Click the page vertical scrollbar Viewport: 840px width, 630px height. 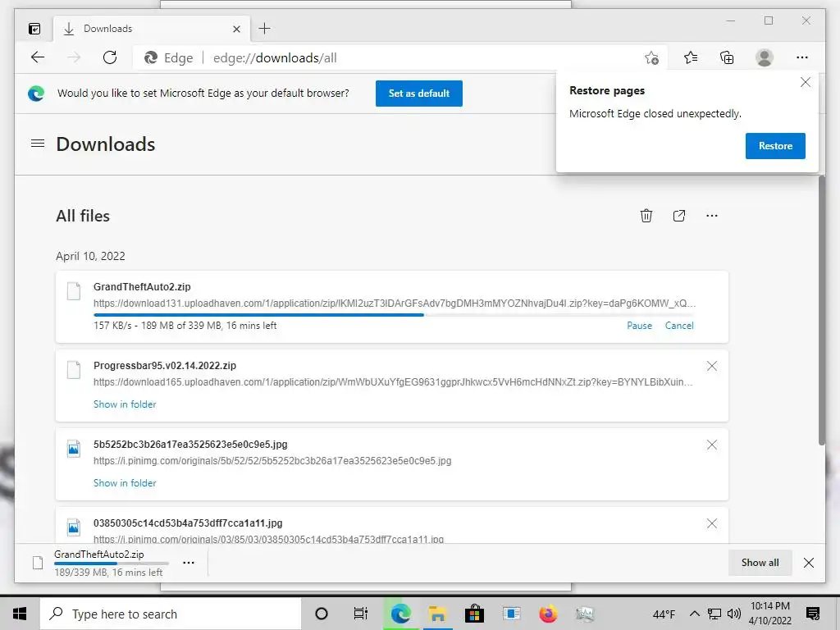click(x=822, y=311)
